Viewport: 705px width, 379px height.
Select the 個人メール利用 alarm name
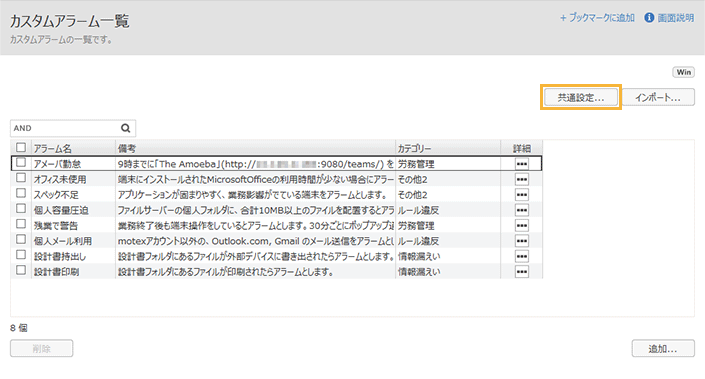click(x=62, y=241)
